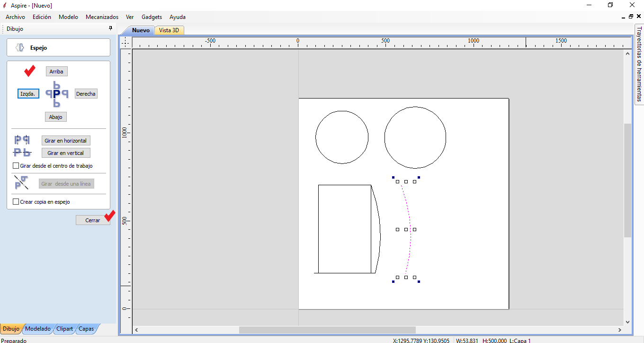Open the Edición menu

click(42, 17)
